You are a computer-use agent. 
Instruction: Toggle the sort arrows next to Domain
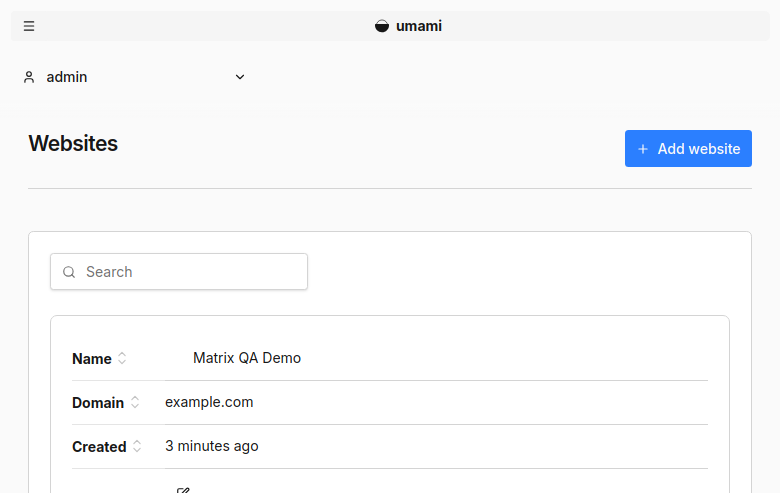[135, 402]
